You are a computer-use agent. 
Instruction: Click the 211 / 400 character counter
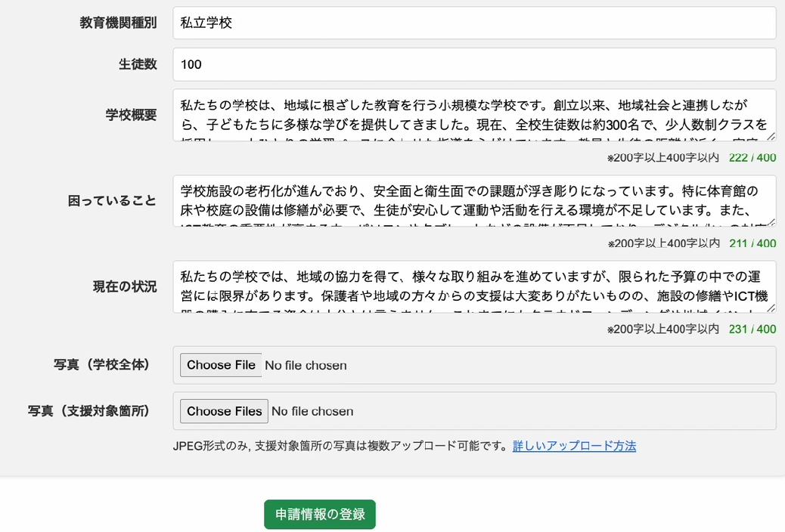click(x=752, y=243)
